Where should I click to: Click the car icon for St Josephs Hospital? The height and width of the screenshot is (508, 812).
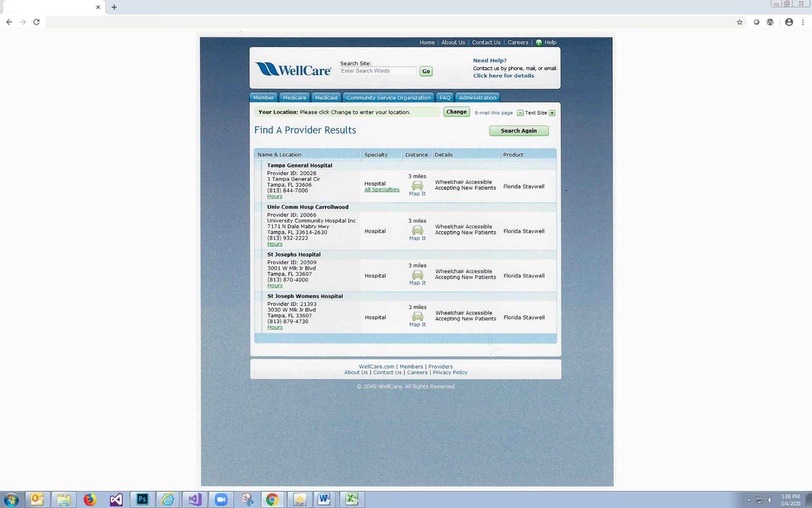click(417, 275)
